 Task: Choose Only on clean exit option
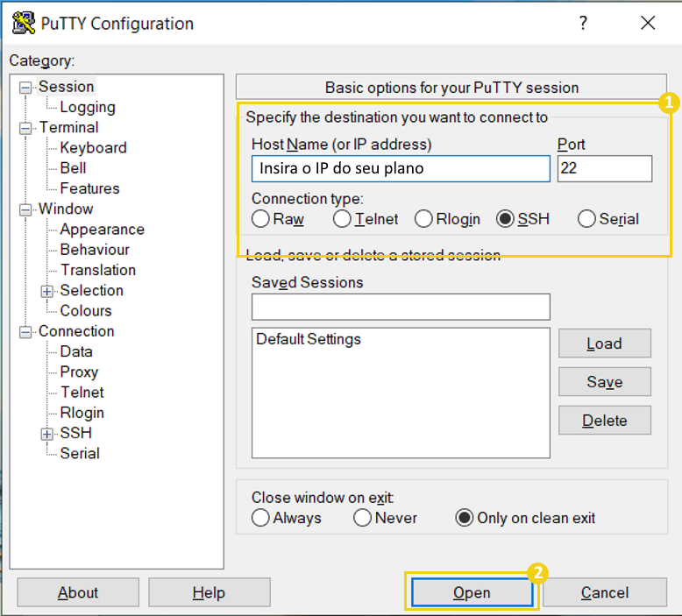[464, 518]
